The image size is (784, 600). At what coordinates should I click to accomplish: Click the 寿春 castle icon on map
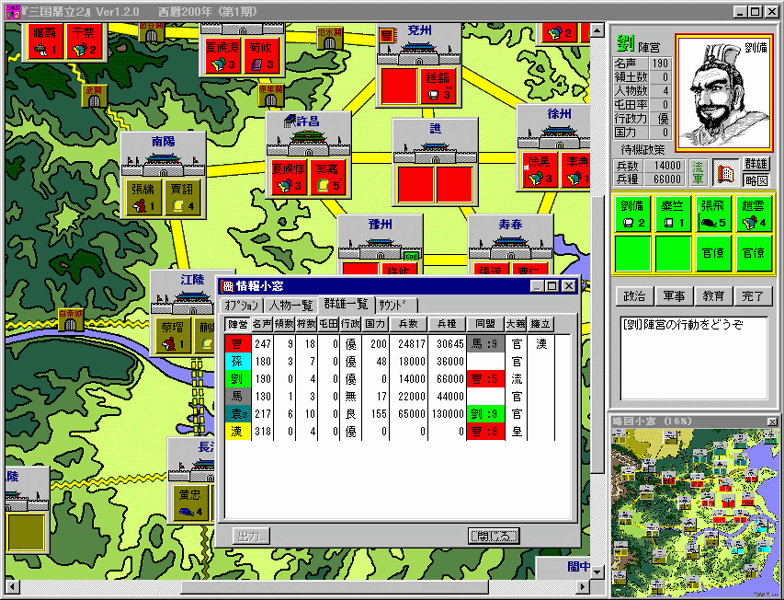tap(510, 246)
